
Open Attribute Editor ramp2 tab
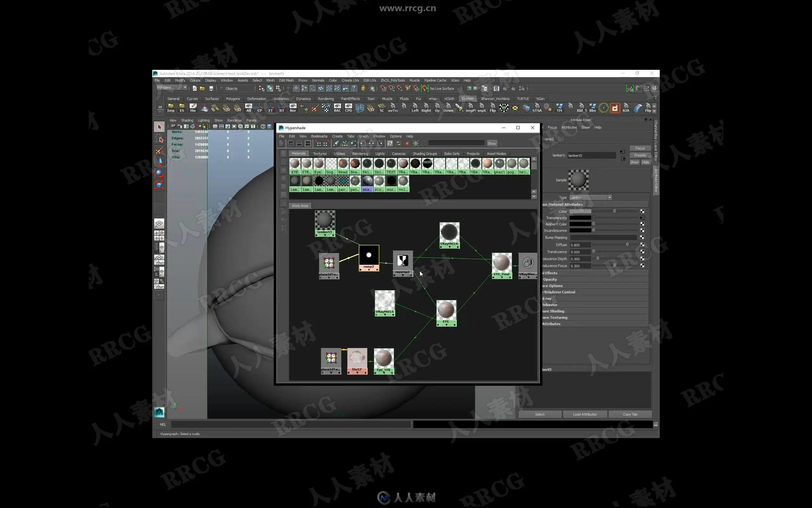[549, 139]
